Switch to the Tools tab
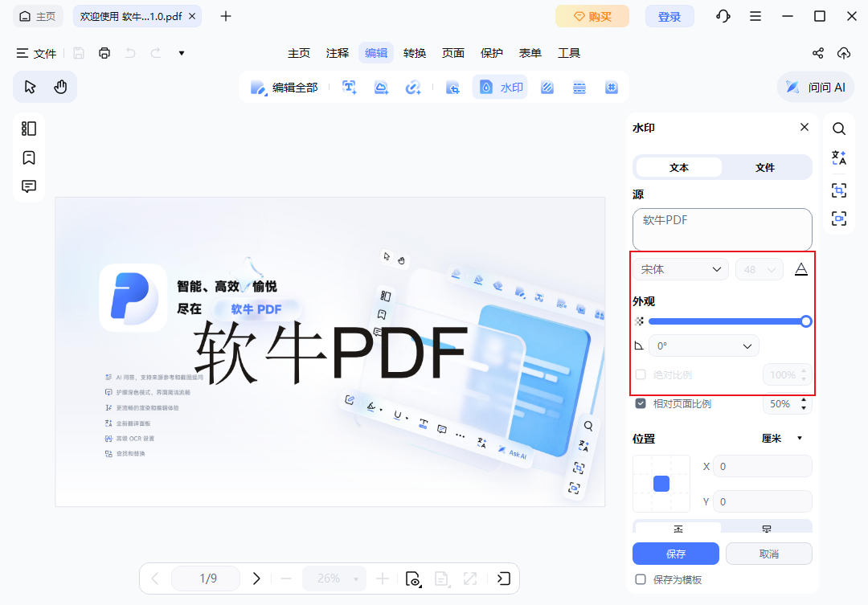868x605 pixels. click(x=568, y=53)
